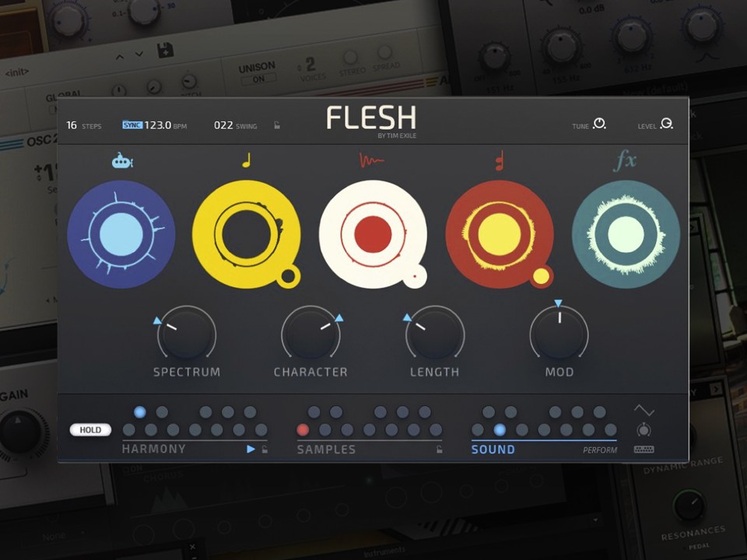Click the big white Sample circle
747x560 pixels.
click(373, 234)
